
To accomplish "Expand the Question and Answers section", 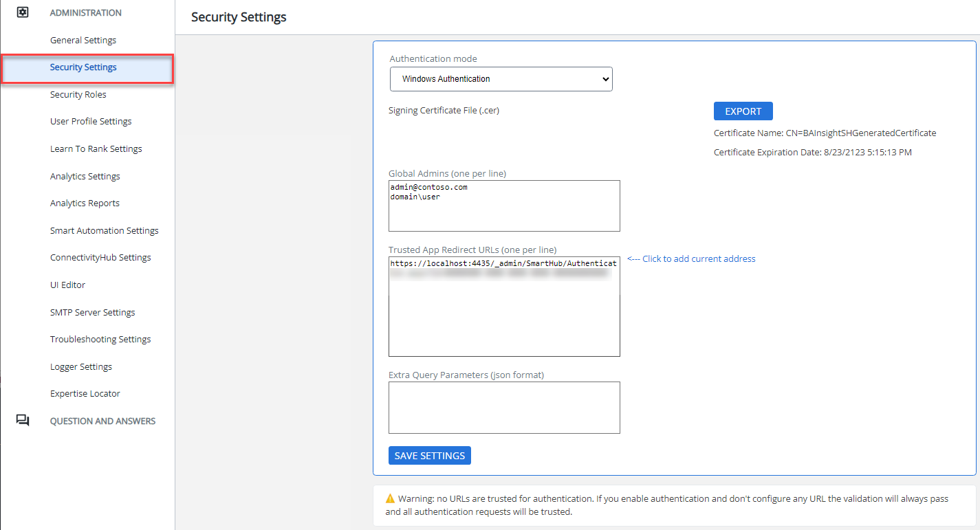I will [102, 421].
